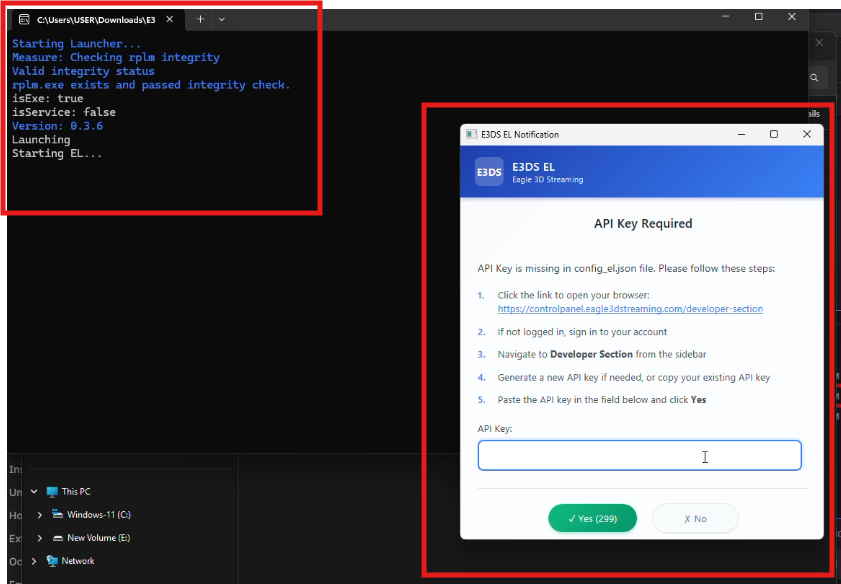Close the E3DS EL Notification window

point(807,134)
